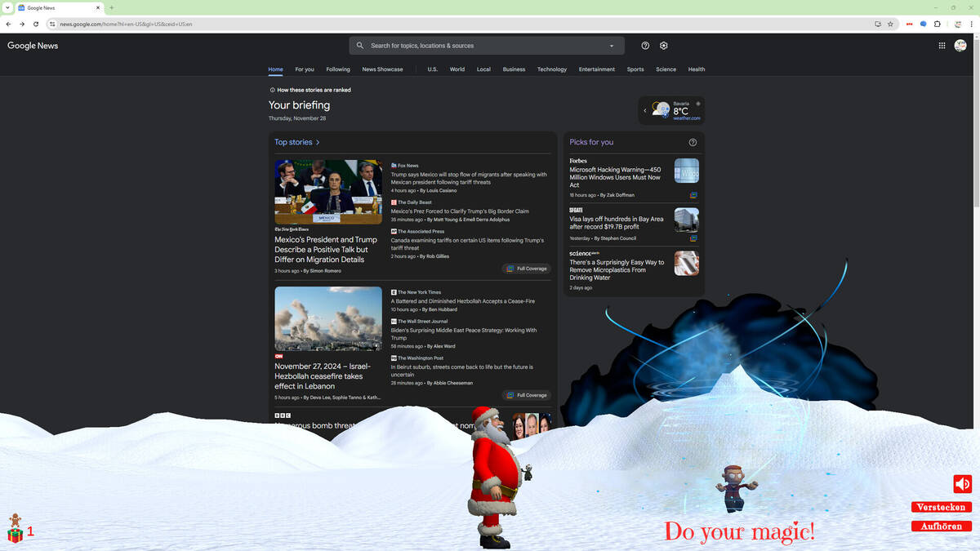Open the tab search dropdown arrow
980x551 pixels.
[x=7, y=7]
